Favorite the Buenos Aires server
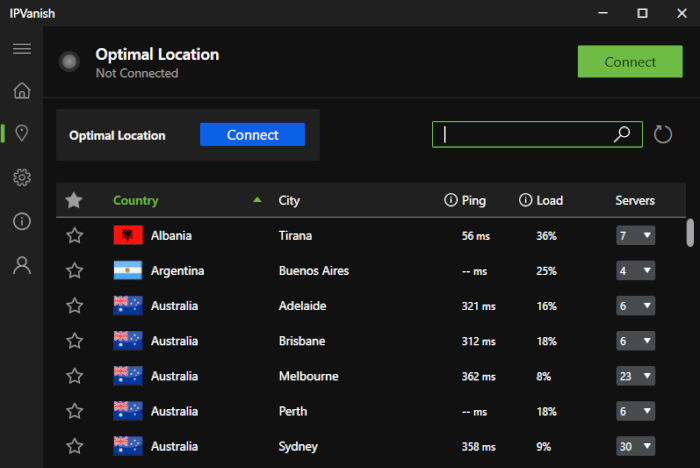 75,271
